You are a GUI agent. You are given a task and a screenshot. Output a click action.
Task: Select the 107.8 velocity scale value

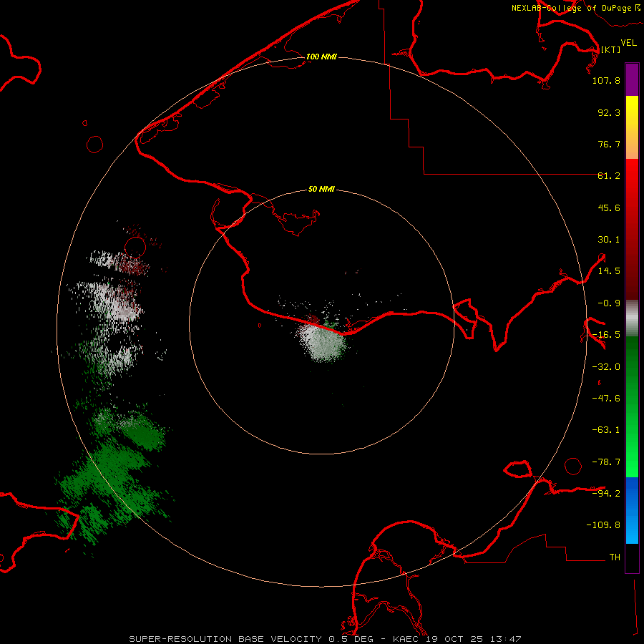point(606,80)
